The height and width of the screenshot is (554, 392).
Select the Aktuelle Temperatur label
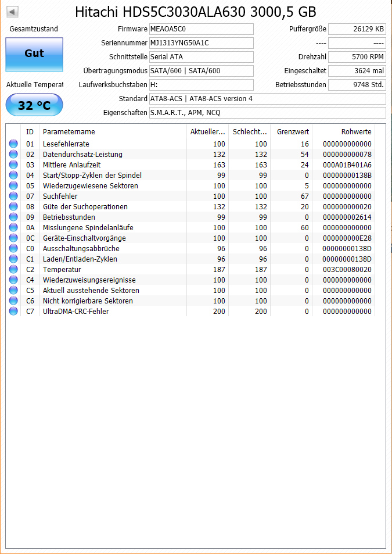tap(35, 85)
